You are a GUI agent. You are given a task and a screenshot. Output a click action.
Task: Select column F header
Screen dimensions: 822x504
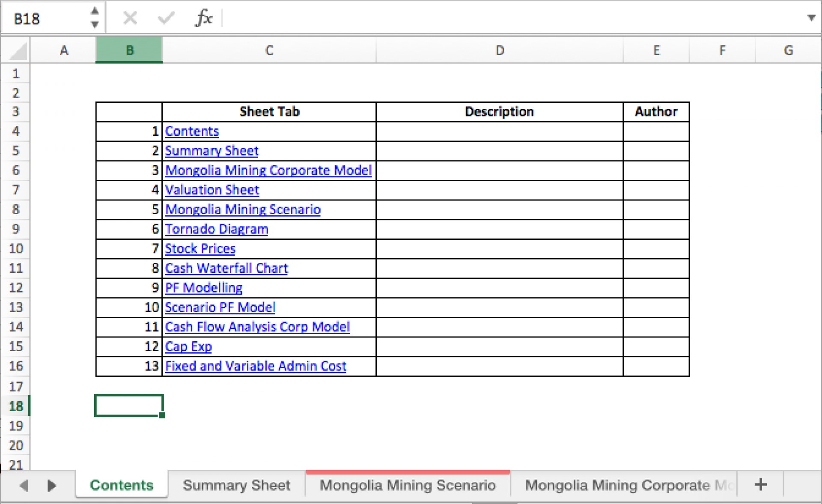coord(722,50)
